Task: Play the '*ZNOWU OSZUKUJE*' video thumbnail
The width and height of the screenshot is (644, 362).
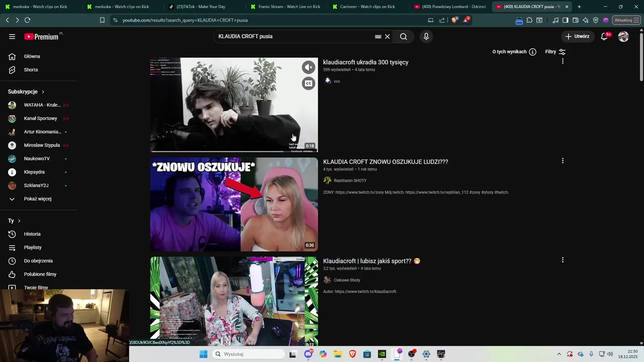Action: click(x=234, y=204)
